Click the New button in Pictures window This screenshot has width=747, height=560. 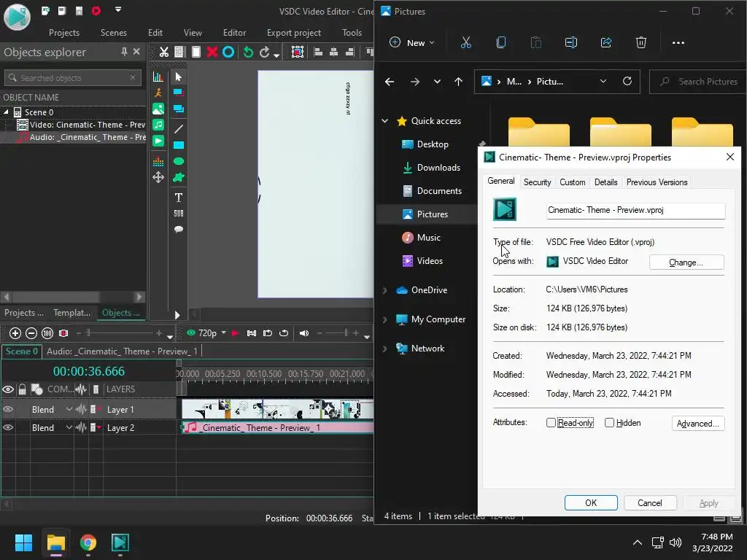(x=411, y=43)
